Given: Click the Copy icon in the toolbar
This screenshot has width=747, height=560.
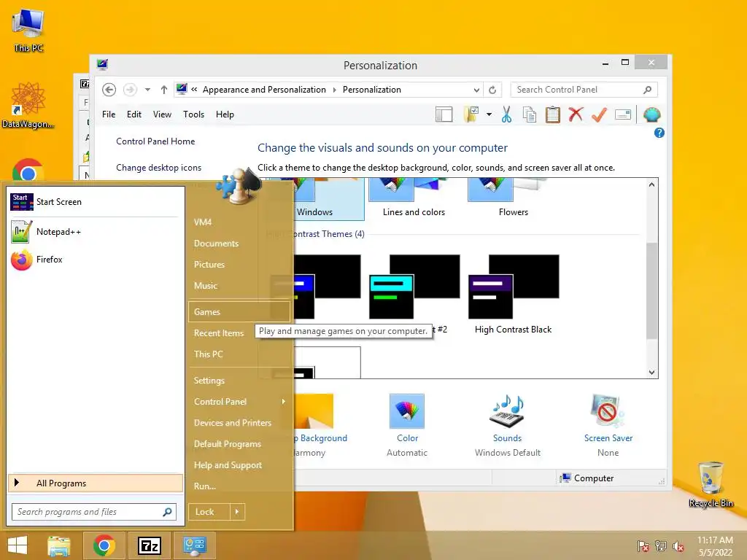Looking at the screenshot, I should [530, 114].
